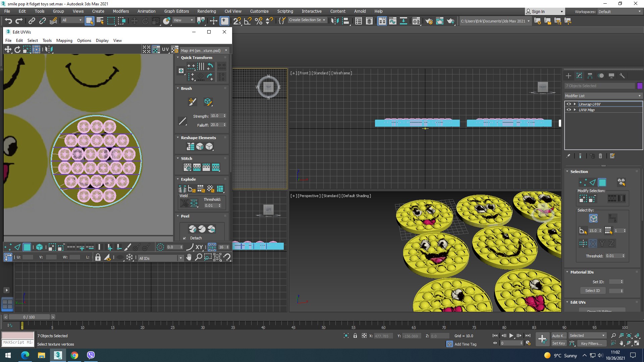Click the Hierarchy tab in command panel
The image size is (644, 362).
[x=590, y=76]
